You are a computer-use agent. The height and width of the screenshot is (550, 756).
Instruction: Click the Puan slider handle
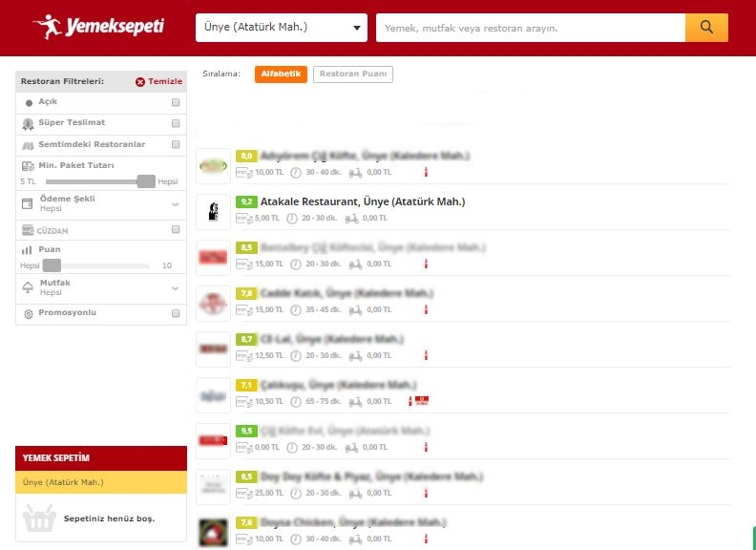coord(52,265)
